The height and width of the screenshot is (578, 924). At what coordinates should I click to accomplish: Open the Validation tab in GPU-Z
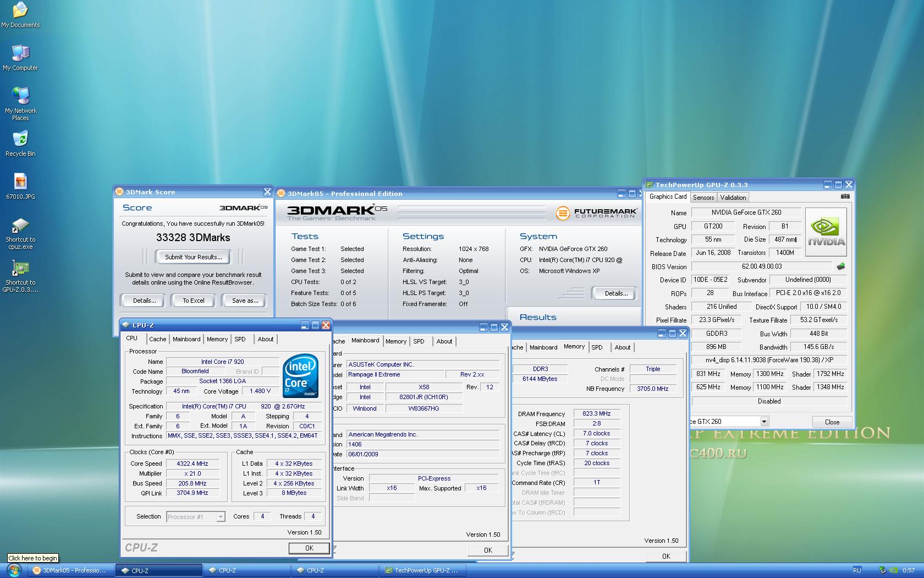pyautogui.click(x=733, y=198)
